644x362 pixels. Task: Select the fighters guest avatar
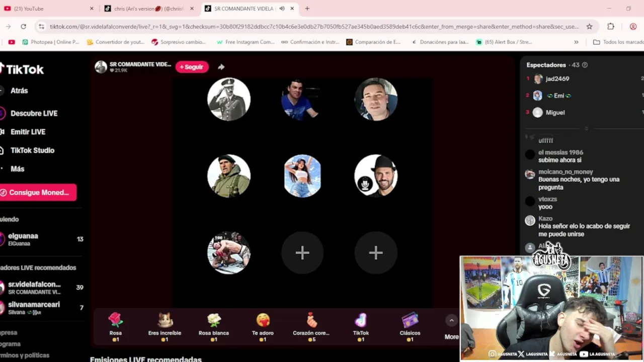(229, 252)
